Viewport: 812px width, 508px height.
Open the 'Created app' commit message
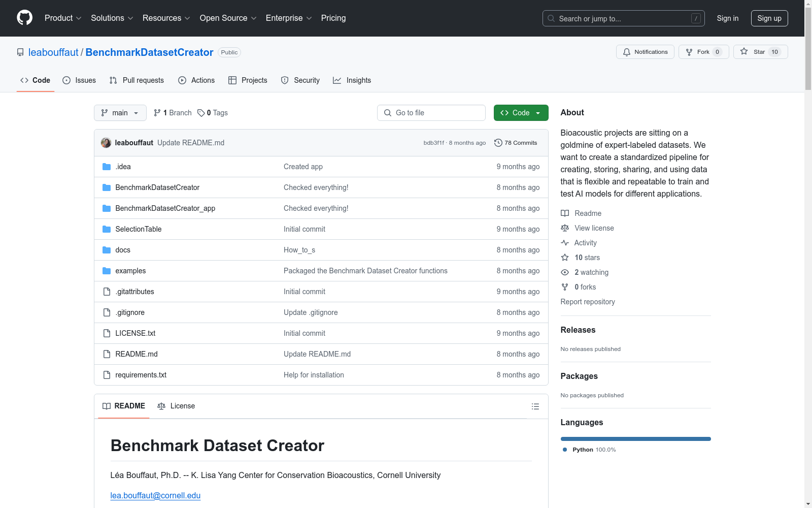click(303, 167)
